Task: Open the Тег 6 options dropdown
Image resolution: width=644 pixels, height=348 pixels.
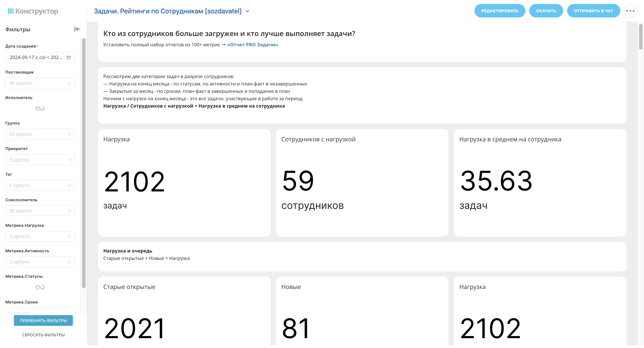Action: tap(40, 185)
